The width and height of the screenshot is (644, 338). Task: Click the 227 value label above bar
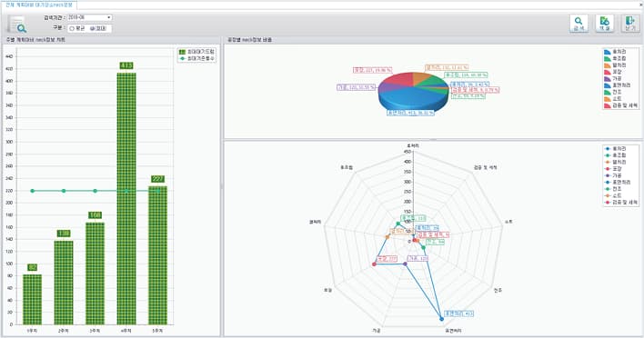click(x=157, y=179)
